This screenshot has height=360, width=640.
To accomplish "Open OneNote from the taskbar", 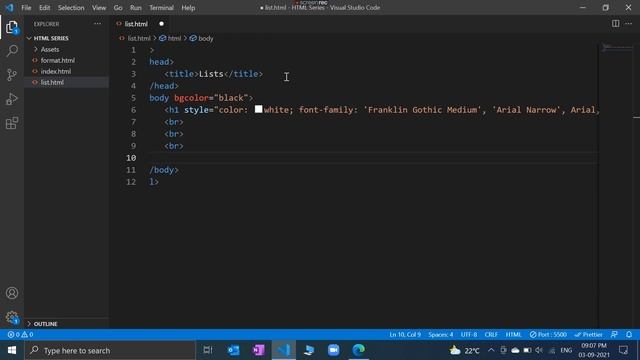I will 258,350.
